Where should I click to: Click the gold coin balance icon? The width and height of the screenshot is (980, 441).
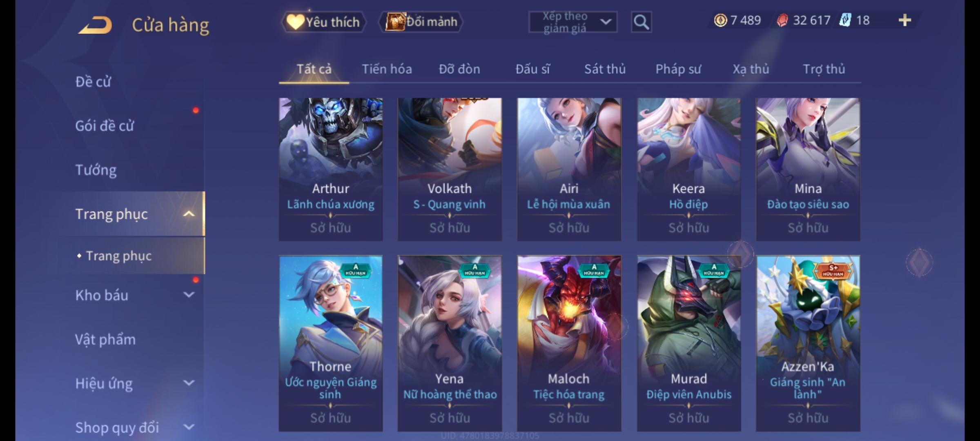click(720, 20)
